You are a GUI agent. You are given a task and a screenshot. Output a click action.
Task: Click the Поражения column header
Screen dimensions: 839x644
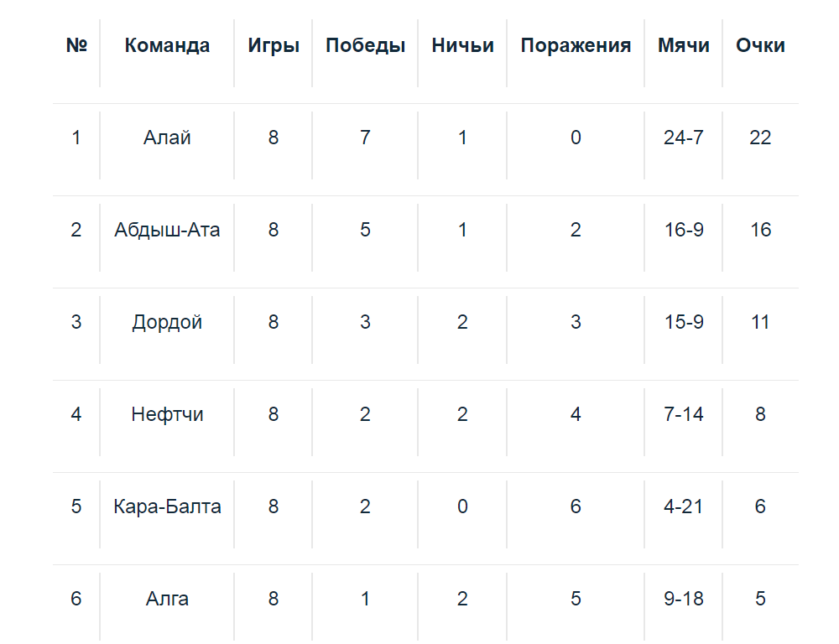click(x=576, y=45)
